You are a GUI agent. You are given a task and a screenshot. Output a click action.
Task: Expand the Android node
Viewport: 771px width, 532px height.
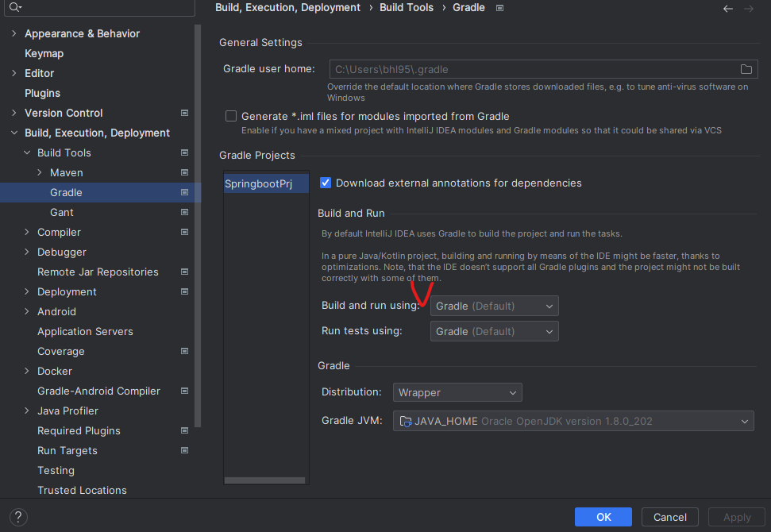pyautogui.click(x=27, y=312)
